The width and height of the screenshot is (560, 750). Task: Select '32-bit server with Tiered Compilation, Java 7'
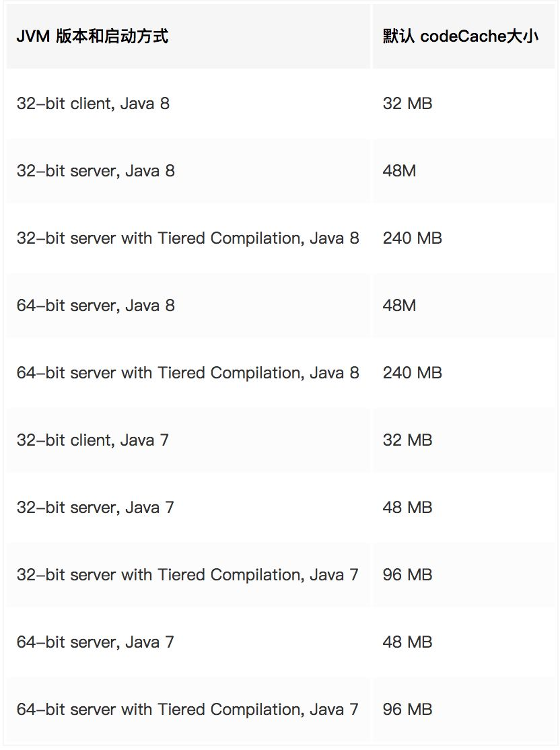tap(188, 576)
